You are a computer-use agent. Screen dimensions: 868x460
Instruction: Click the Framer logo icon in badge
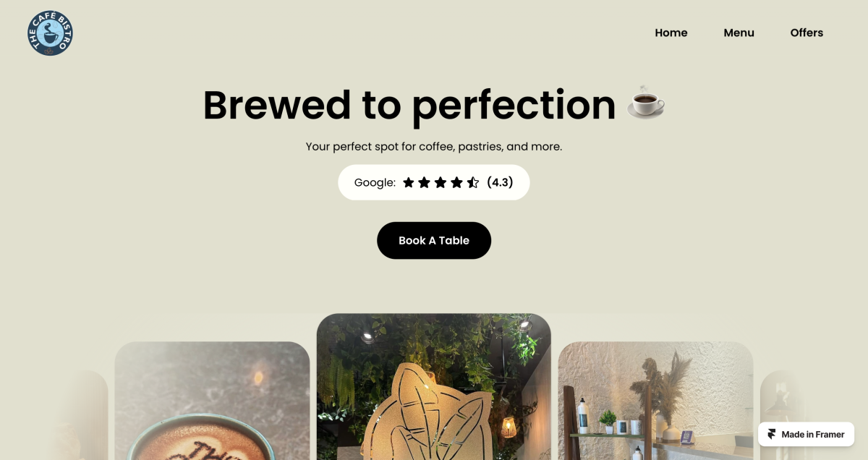[x=772, y=435]
